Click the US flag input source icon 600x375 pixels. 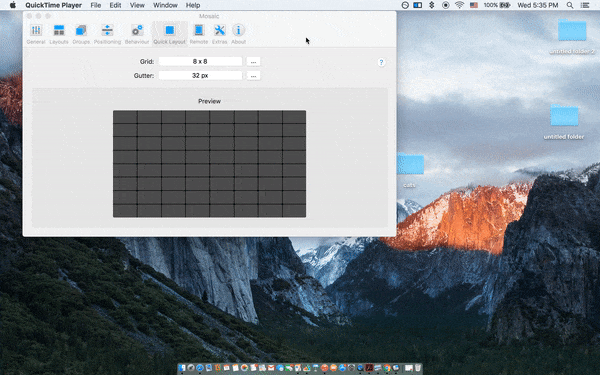(474, 5)
